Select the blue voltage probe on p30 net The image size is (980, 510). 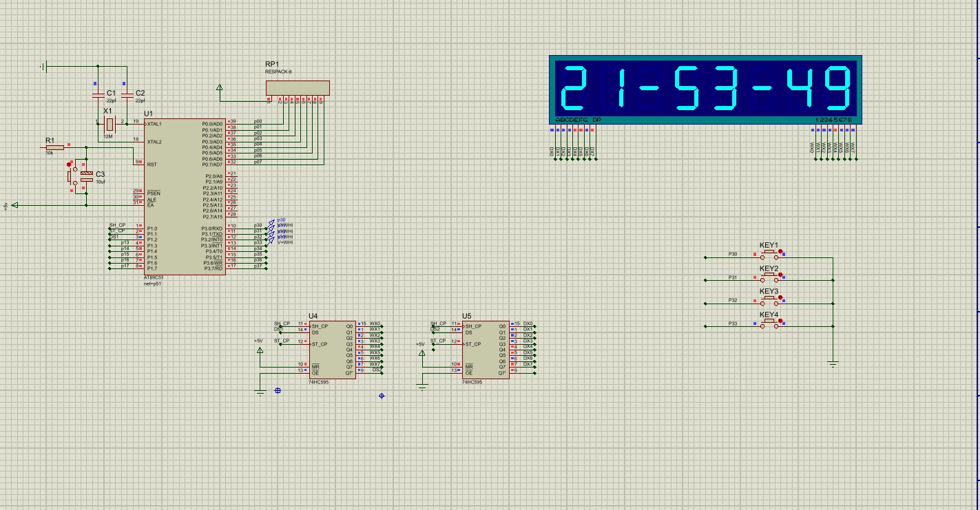272,223
